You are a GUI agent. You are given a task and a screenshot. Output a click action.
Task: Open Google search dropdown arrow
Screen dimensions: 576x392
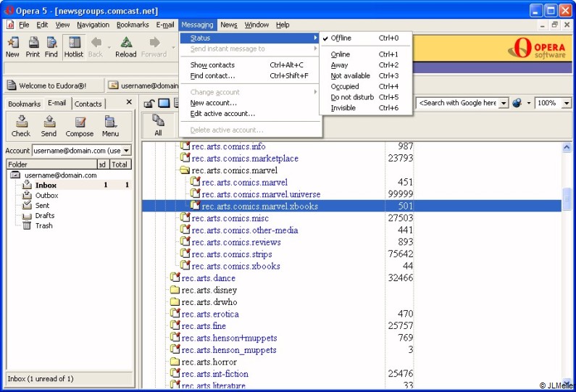coord(504,103)
